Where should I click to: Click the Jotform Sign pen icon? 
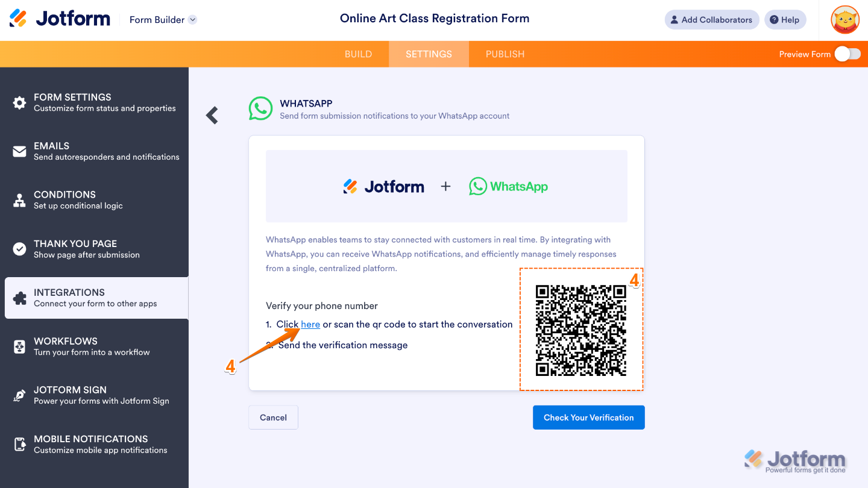(20, 395)
